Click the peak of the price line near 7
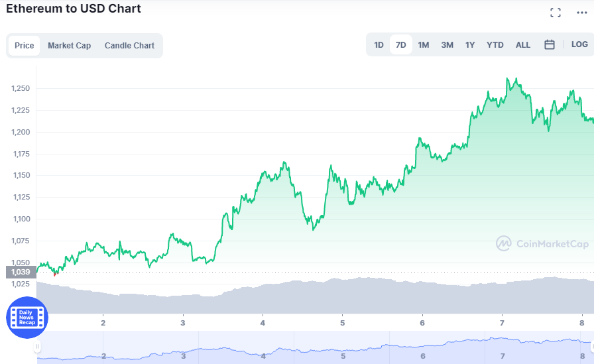This screenshot has width=594, height=364. [x=507, y=79]
